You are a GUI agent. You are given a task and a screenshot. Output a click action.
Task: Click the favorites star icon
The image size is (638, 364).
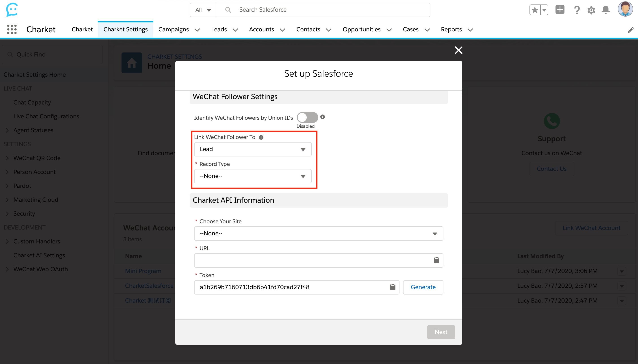pyautogui.click(x=535, y=10)
